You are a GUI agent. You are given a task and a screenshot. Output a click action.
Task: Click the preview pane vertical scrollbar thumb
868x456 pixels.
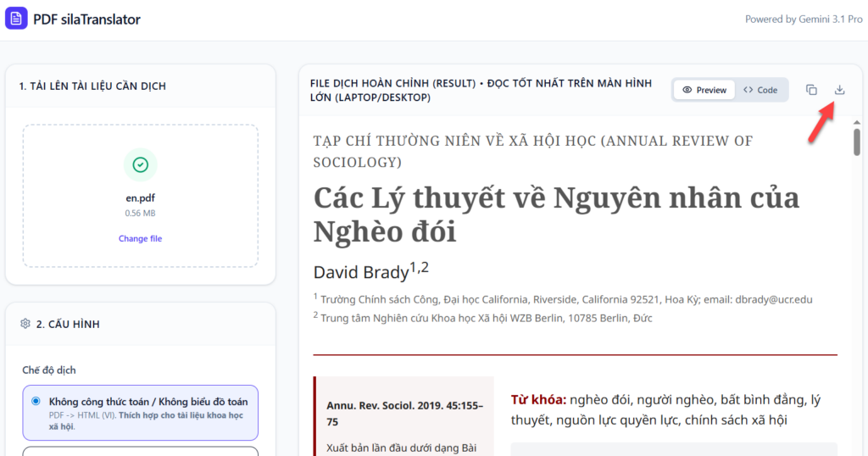[856, 142]
